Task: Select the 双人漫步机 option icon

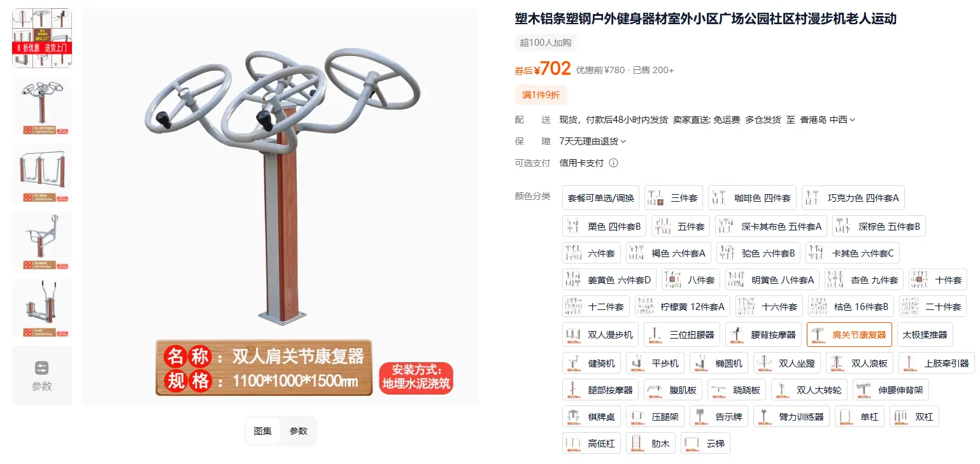Action: click(x=574, y=335)
